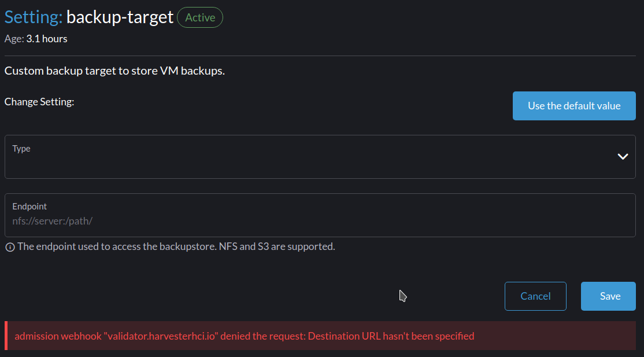
Task: Click the 'Change Setting:' label
Action: click(39, 101)
